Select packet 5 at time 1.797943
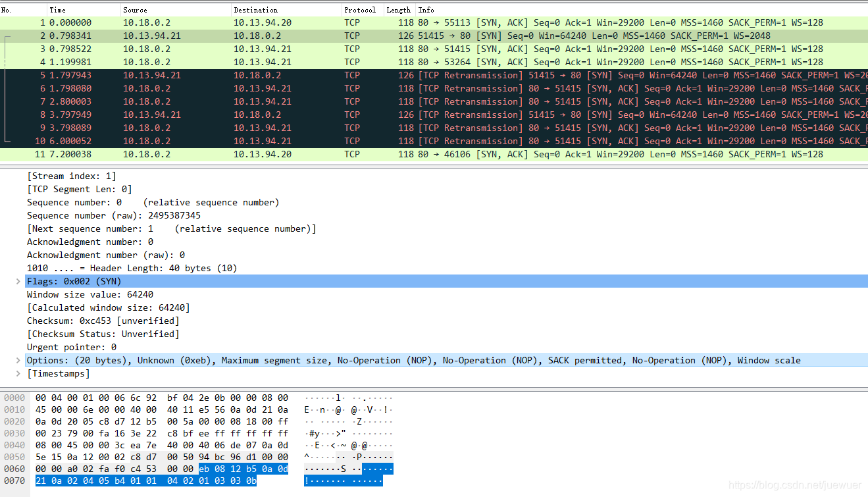 434,75
